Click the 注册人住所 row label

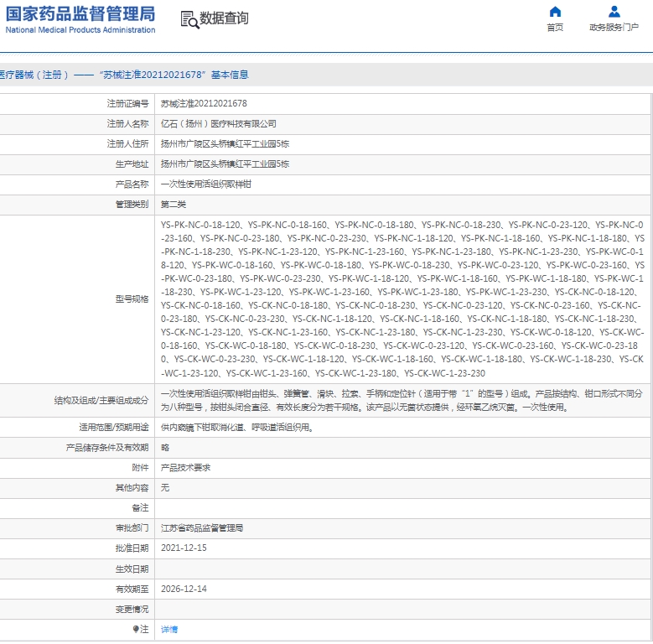click(x=128, y=143)
